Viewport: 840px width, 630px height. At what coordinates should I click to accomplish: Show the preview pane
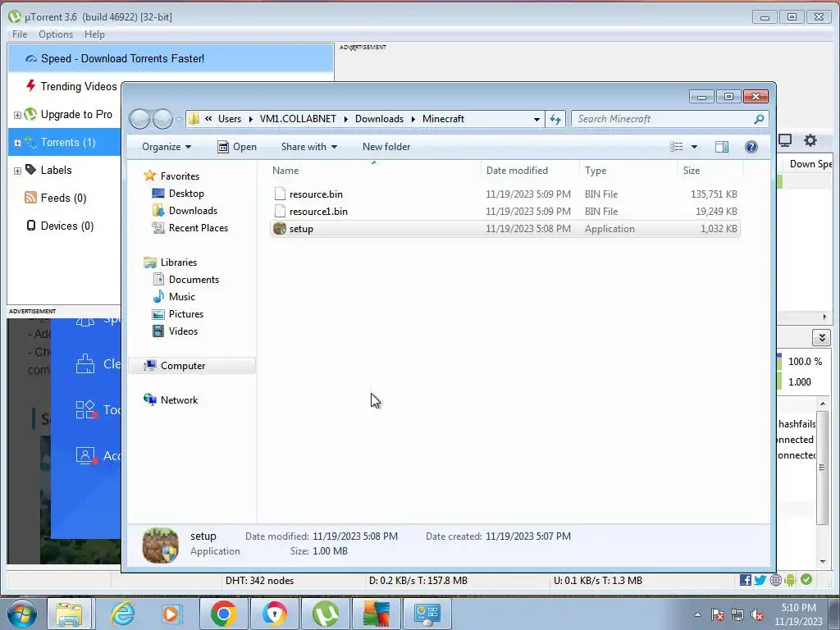pyautogui.click(x=722, y=147)
